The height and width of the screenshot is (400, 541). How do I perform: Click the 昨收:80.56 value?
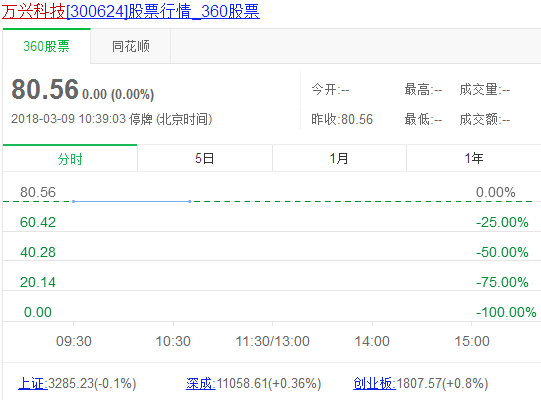342,119
